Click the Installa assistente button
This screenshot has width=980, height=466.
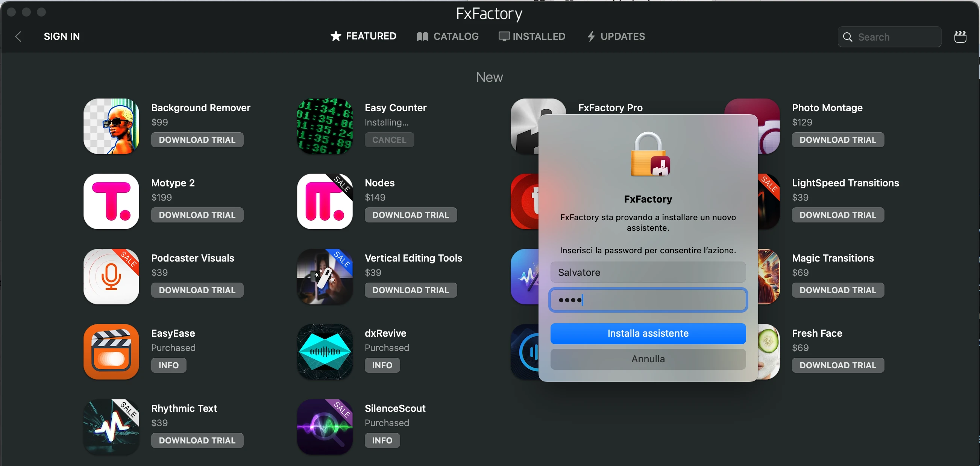tap(648, 333)
